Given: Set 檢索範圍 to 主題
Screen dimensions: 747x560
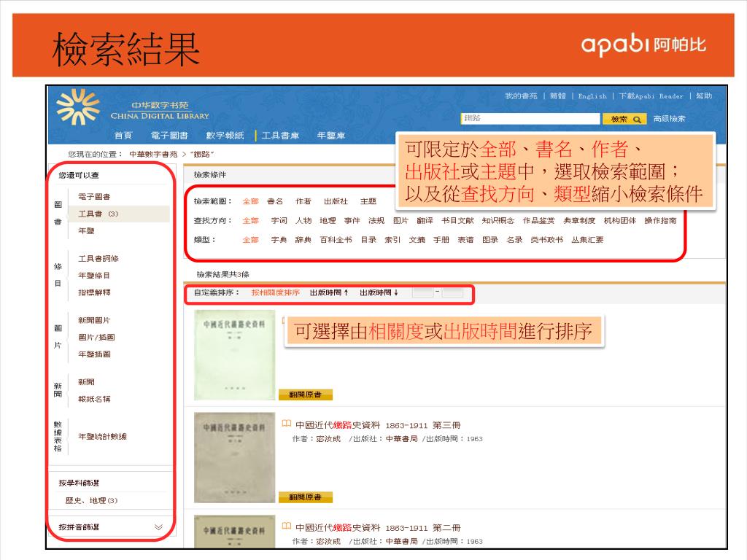Looking at the screenshot, I should pyautogui.click(x=368, y=201).
